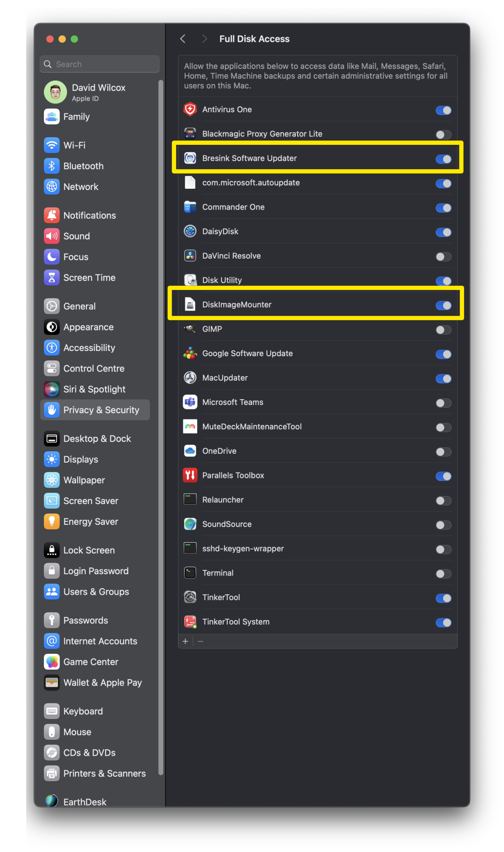Disable Antivirus One full disk access
This screenshot has width=504, height=852.
444,110
